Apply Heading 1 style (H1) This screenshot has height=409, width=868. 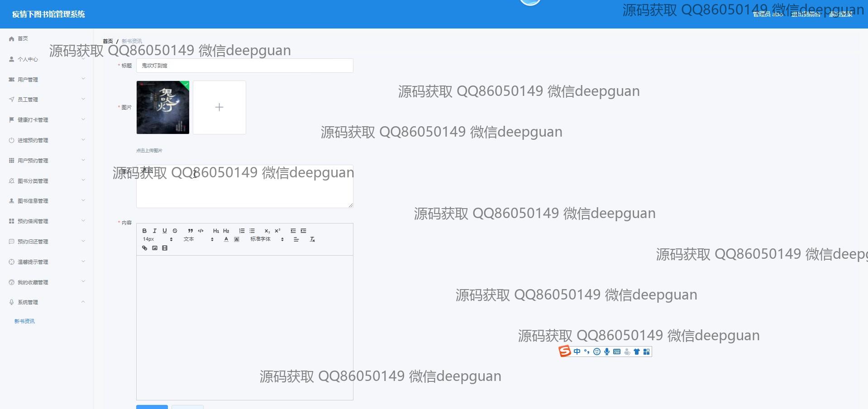[x=216, y=231]
